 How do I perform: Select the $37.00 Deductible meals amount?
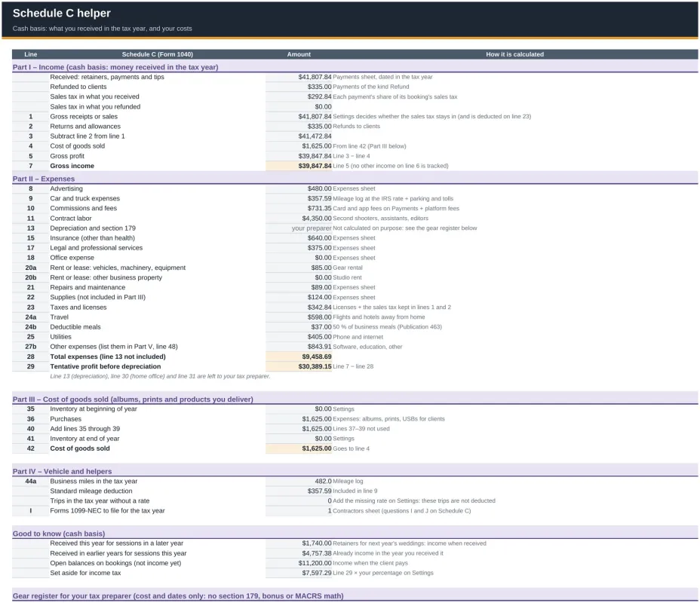pyautogui.click(x=321, y=327)
